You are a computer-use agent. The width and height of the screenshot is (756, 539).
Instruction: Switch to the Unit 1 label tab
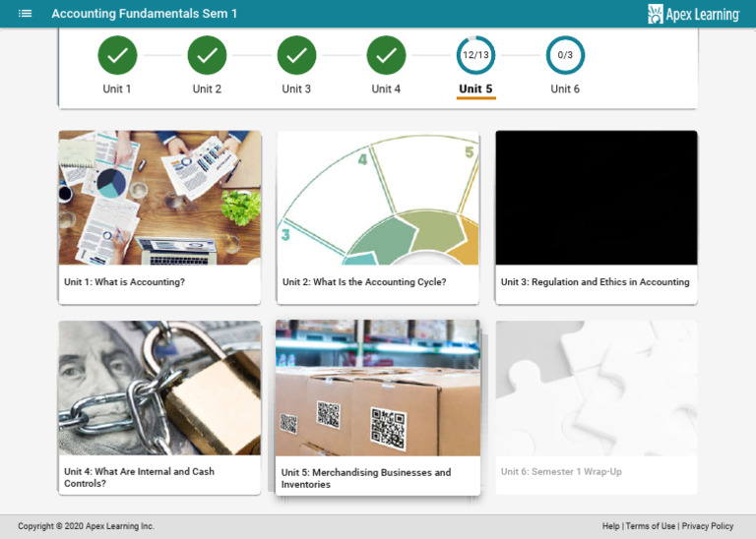(117, 89)
